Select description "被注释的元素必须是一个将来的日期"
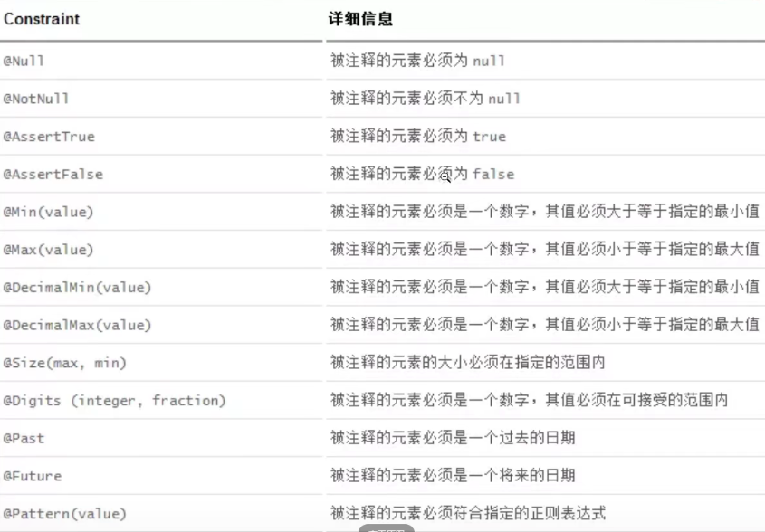The image size is (765, 532). click(x=453, y=475)
